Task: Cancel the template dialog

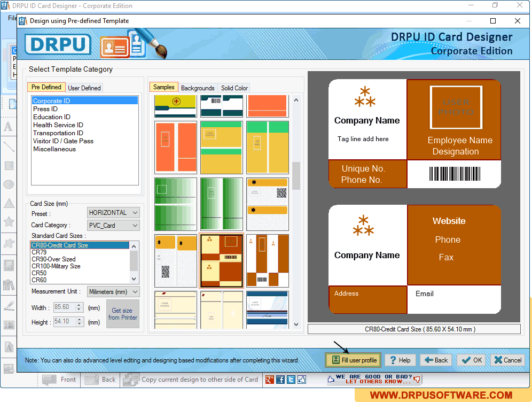Action: pyautogui.click(x=507, y=360)
